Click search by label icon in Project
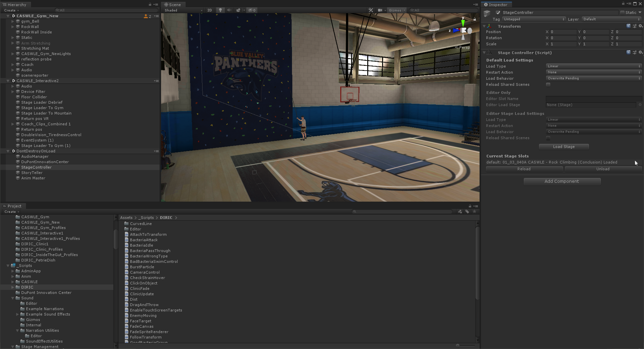Screen dimensions: 644x349 pos(467,211)
